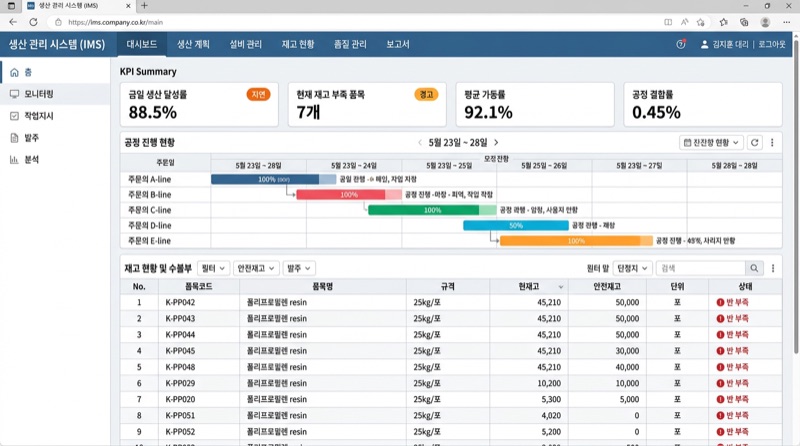Click the inventory 검색 input field

click(x=701, y=268)
